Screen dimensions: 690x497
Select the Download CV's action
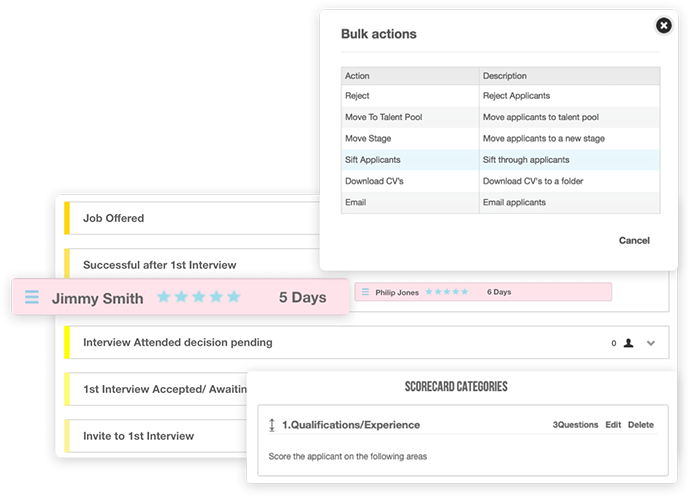click(x=500, y=181)
